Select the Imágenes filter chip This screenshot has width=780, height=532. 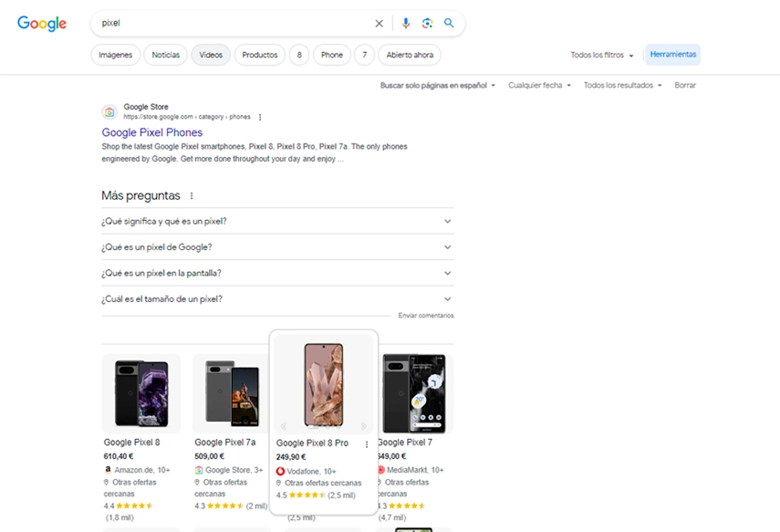click(116, 55)
